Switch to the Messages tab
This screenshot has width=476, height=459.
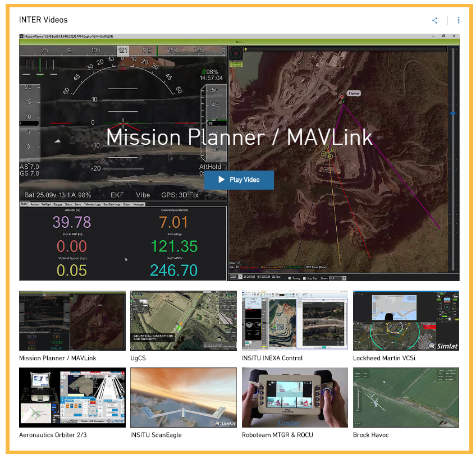tap(139, 204)
